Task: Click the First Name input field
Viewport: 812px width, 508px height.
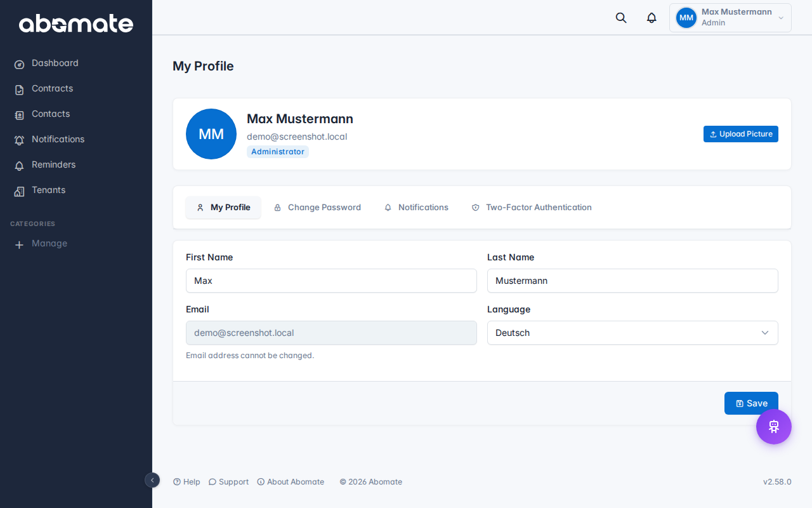Action: pyautogui.click(x=331, y=281)
